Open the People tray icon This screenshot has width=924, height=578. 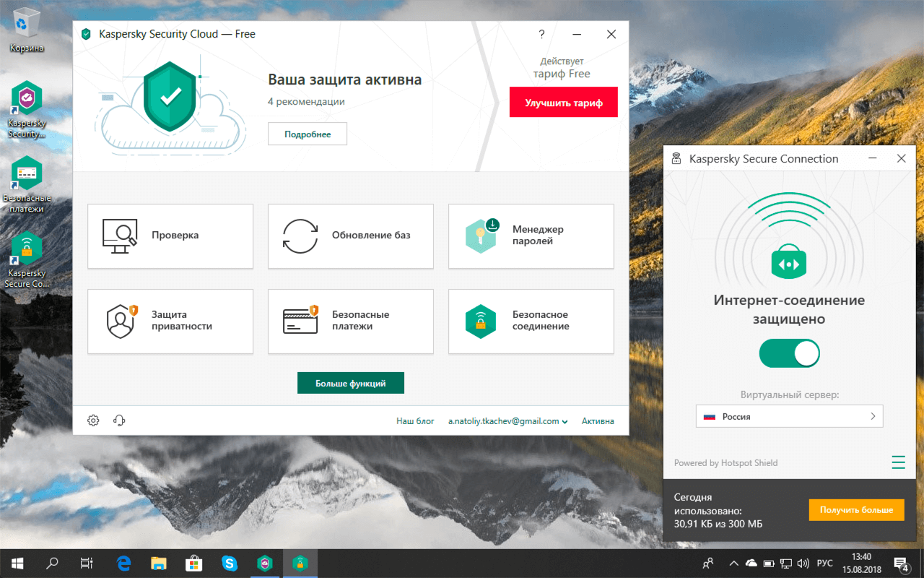coord(709,563)
